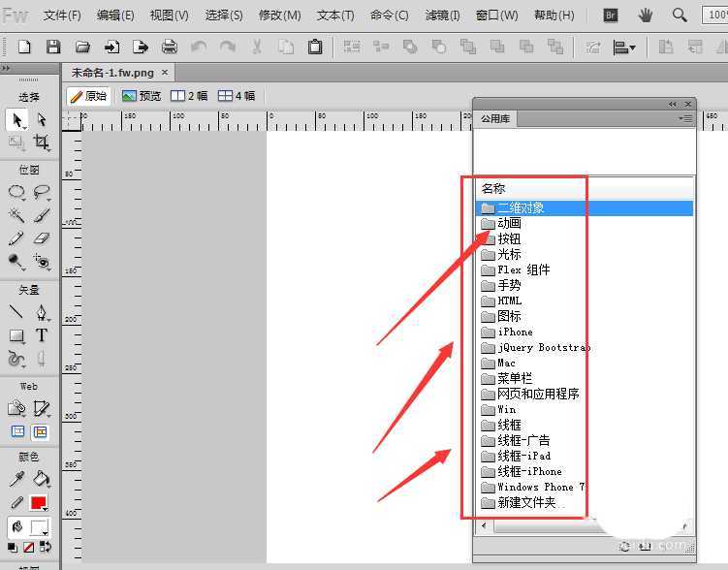
Task: Open the 动画 library folder
Action: pos(509,223)
